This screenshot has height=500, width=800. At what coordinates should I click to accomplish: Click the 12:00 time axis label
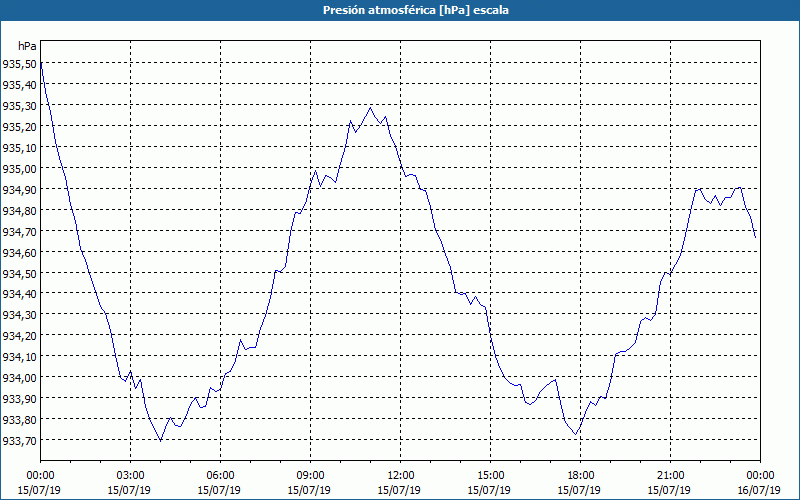401,476
